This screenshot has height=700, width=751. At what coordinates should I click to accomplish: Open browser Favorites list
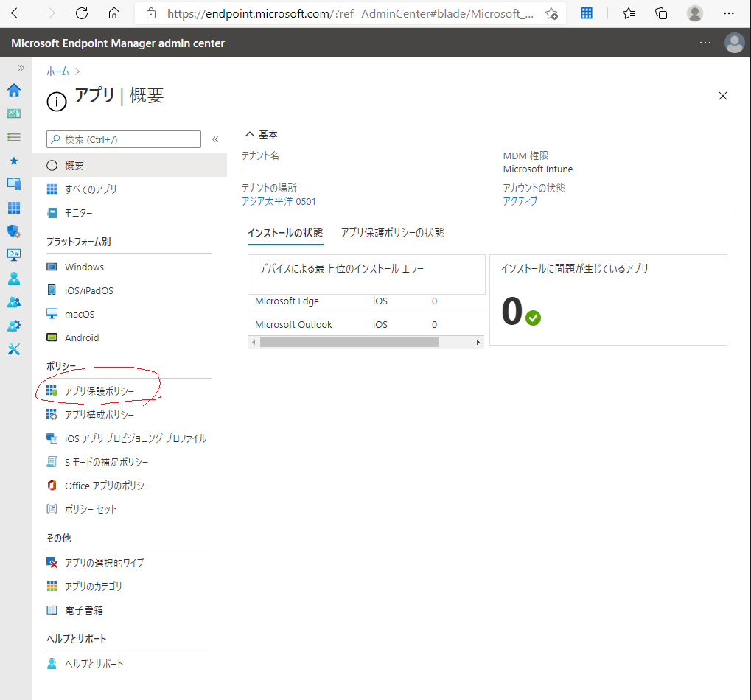coord(629,13)
